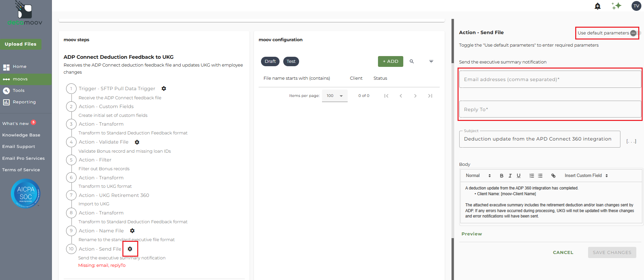Go to next page of configurations
Viewport: 644px width, 280px height.
tap(415, 96)
